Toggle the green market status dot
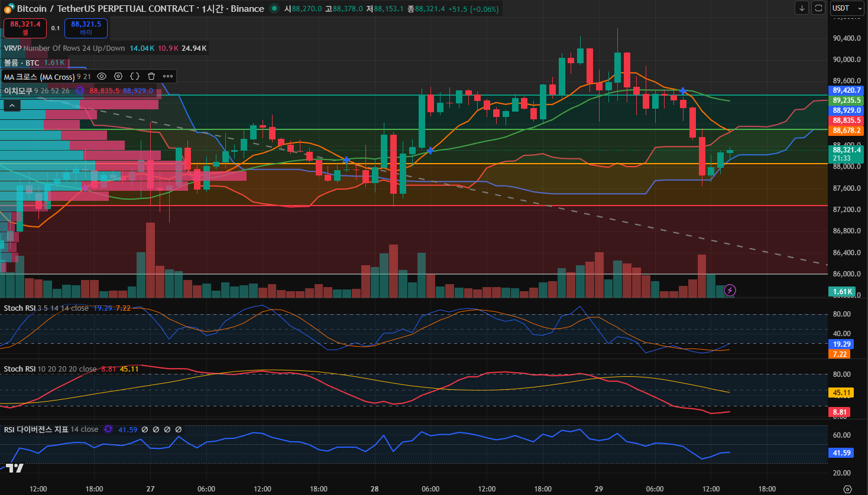This screenshot has height=495, width=868. pyautogui.click(x=274, y=8)
